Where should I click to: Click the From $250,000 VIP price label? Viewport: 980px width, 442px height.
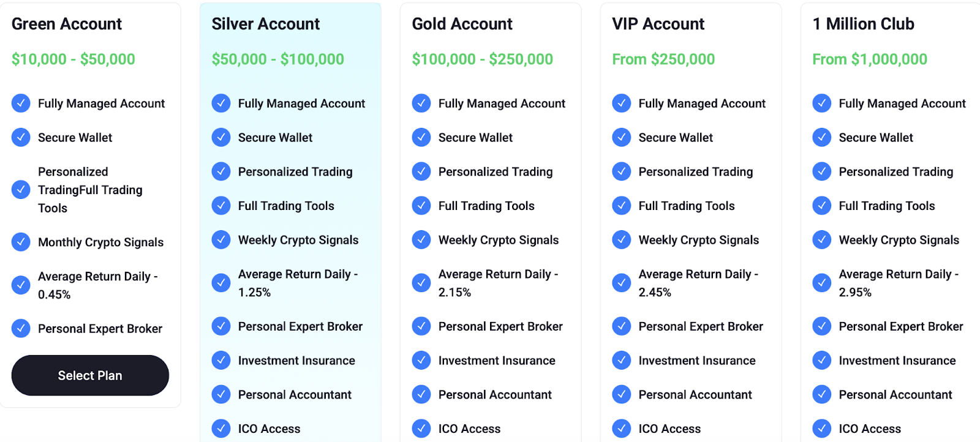[x=663, y=59]
